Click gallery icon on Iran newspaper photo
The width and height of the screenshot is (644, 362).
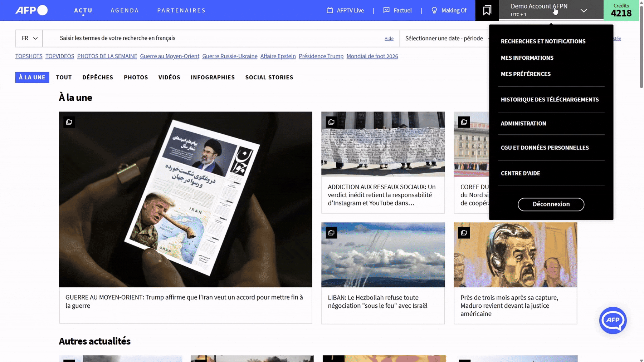(69, 122)
